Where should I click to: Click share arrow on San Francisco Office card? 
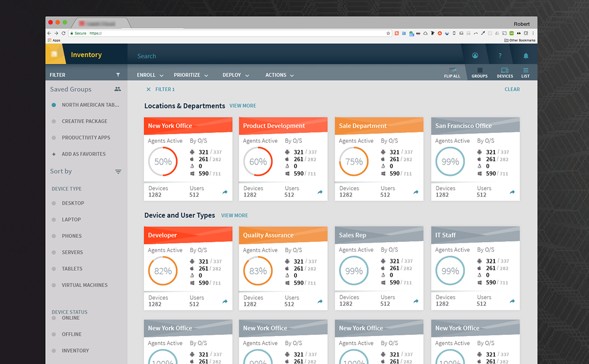(512, 192)
